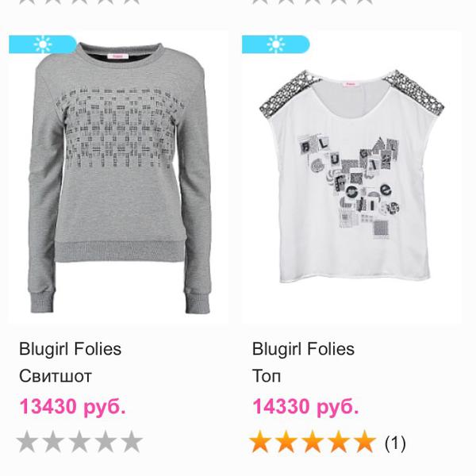Open the Blugirl Folies brand above Свитшот
The height and width of the screenshot is (476, 476).
point(69,349)
